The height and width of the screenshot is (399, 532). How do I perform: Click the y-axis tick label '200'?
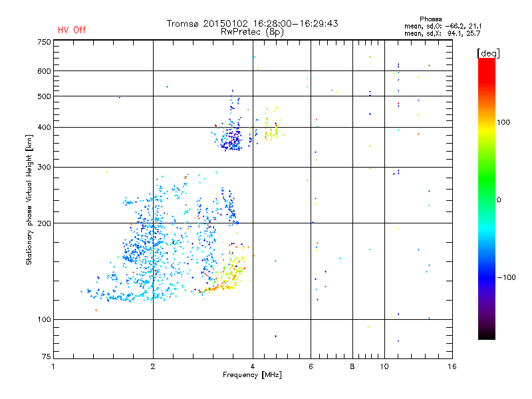44,223
